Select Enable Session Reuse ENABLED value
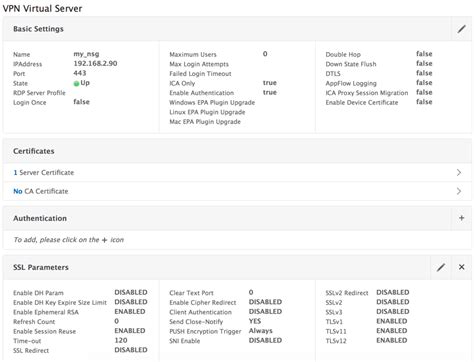Viewport: 474px width, 362px height. pos(130,331)
